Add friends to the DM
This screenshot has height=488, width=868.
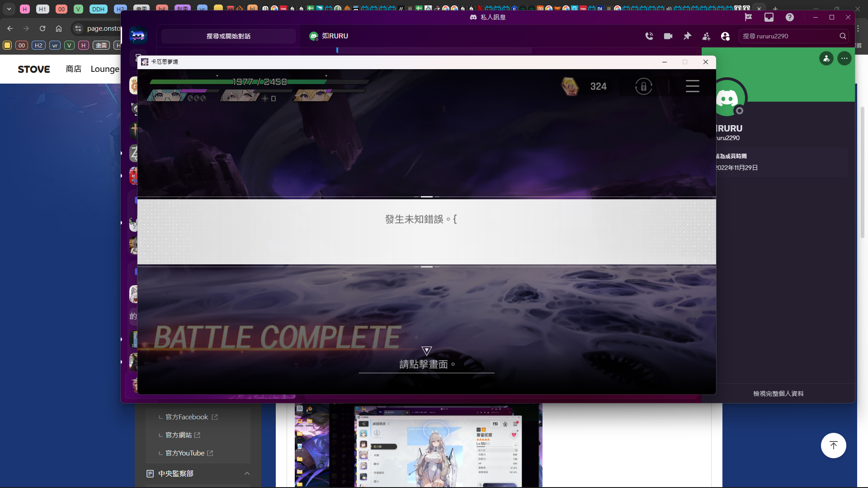pos(706,36)
